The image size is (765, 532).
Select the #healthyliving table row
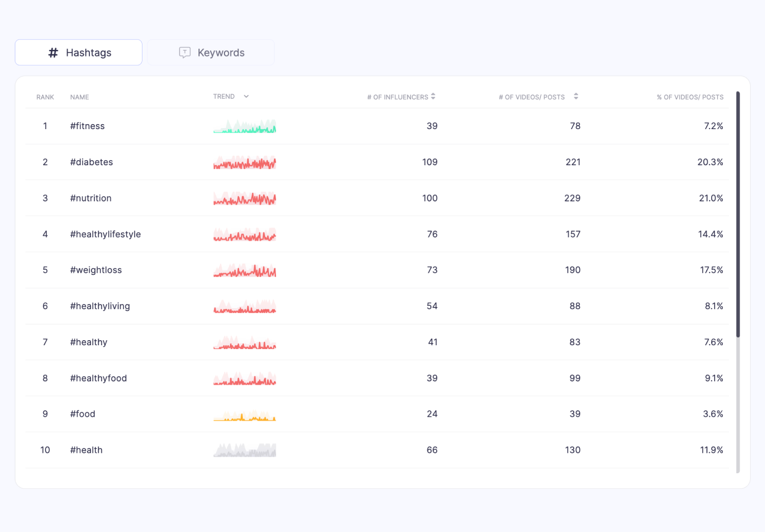point(377,306)
